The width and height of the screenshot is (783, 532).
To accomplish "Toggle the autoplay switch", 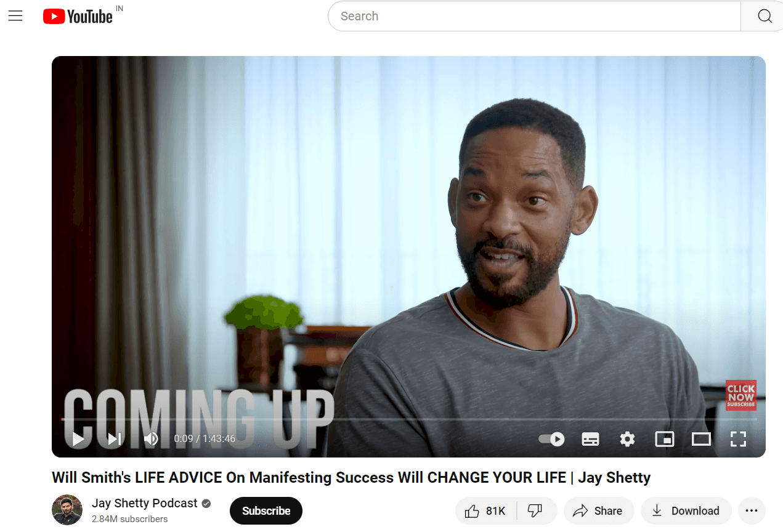I will [x=551, y=439].
